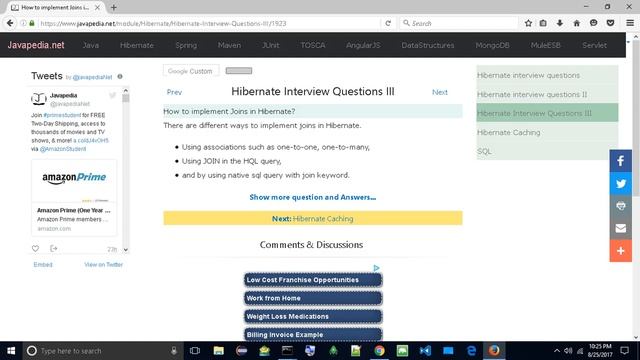
Task: Open the Windows Start menu
Action: [11, 351]
